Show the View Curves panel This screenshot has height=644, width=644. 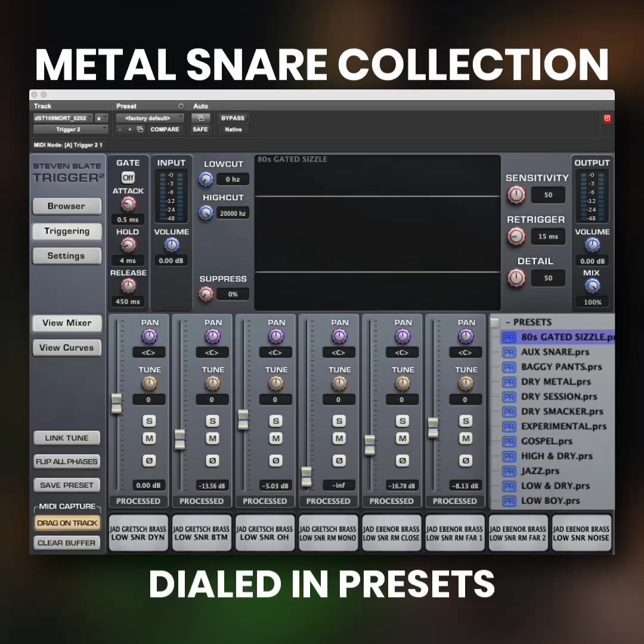(67, 348)
